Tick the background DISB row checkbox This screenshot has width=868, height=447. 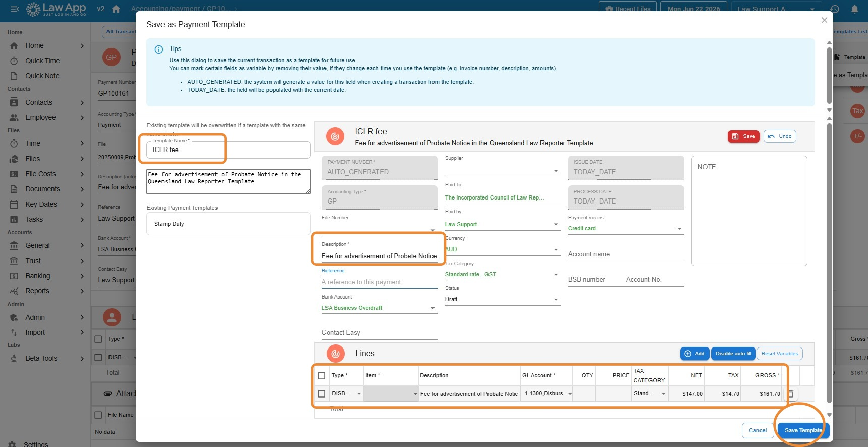(98, 357)
